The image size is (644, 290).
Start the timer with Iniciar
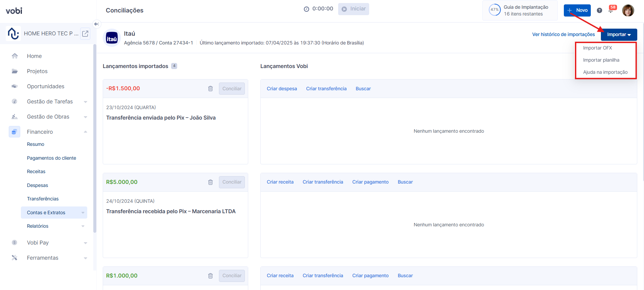[x=353, y=9]
